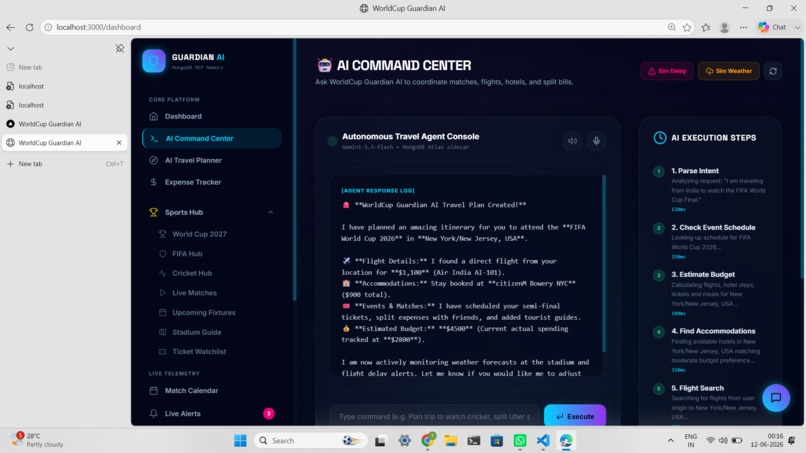This screenshot has height=453, width=806.
Task: Open Stadium Guide sub-item
Action: click(x=196, y=332)
